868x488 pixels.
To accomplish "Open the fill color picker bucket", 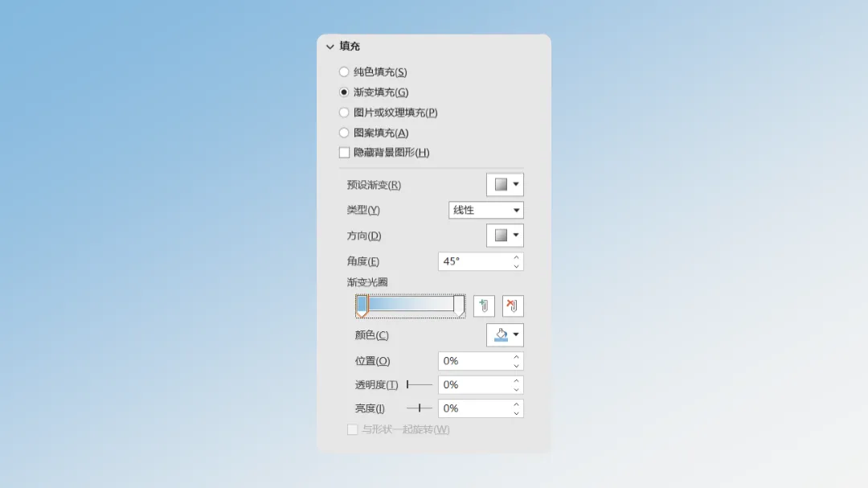I will (501, 334).
